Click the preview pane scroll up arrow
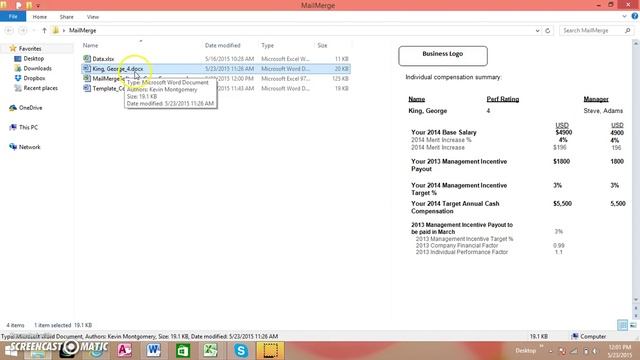The width and height of the screenshot is (640, 360). [636, 43]
